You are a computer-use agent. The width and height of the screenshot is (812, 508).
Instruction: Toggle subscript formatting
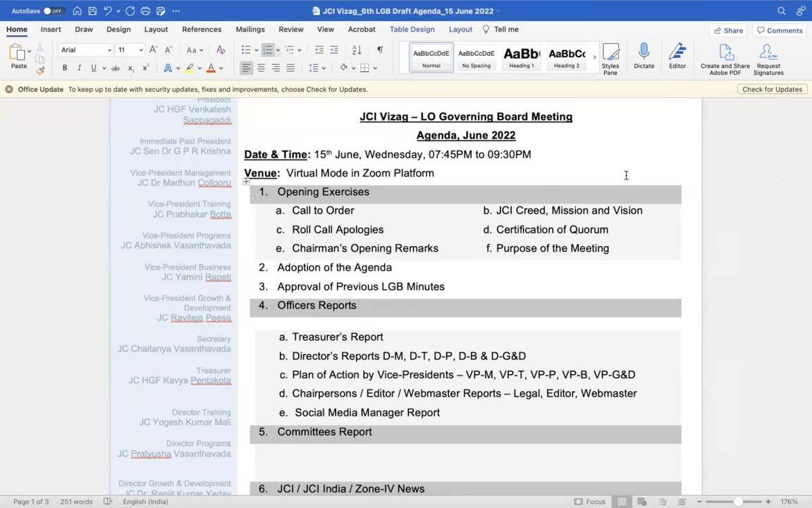coord(131,68)
